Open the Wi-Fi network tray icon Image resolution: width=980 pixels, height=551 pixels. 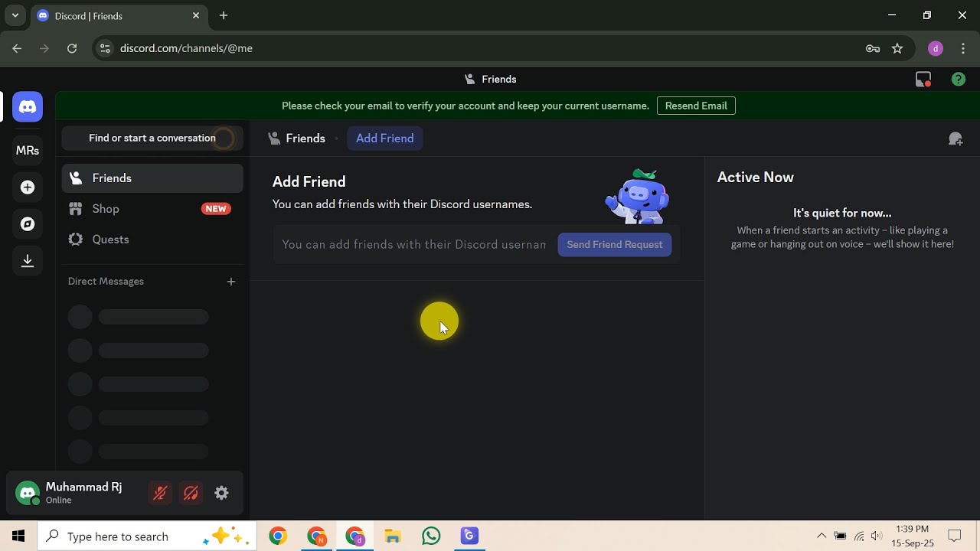coord(859,536)
